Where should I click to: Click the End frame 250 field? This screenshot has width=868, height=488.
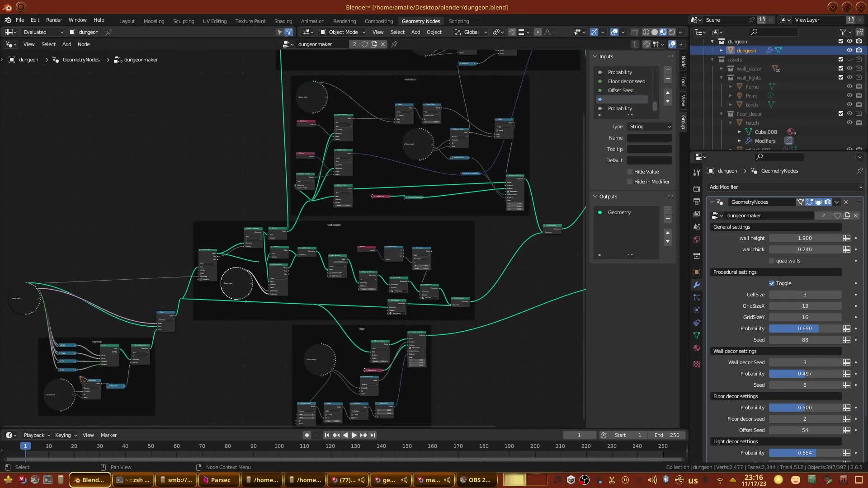click(x=668, y=435)
